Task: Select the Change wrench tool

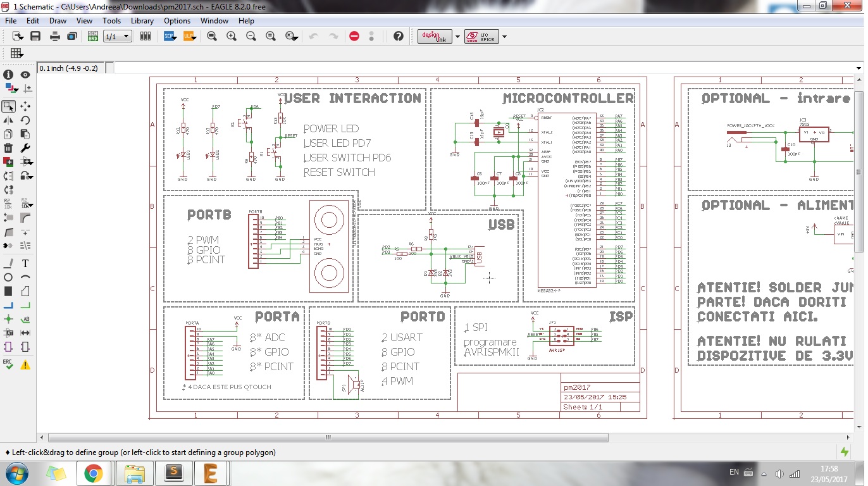Action: coord(25,147)
